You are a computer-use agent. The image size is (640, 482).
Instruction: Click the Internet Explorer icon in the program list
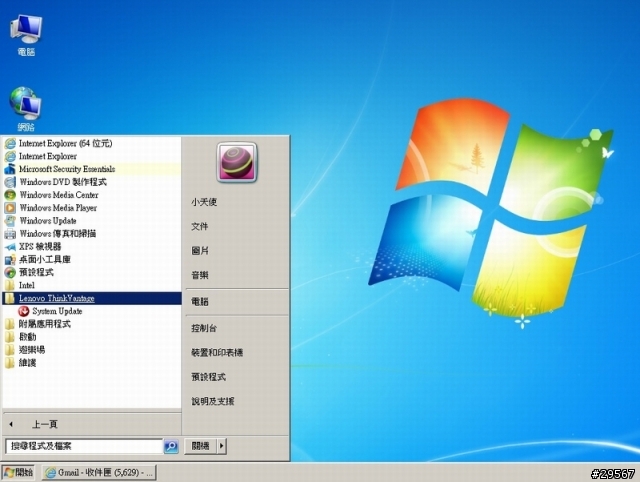[10, 156]
